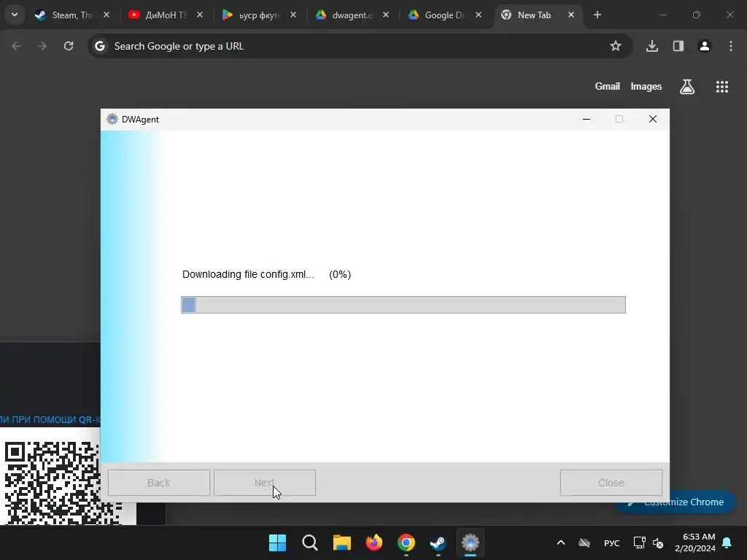The width and height of the screenshot is (747, 560).
Task: Open the Images link
Action: tap(646, 86)
